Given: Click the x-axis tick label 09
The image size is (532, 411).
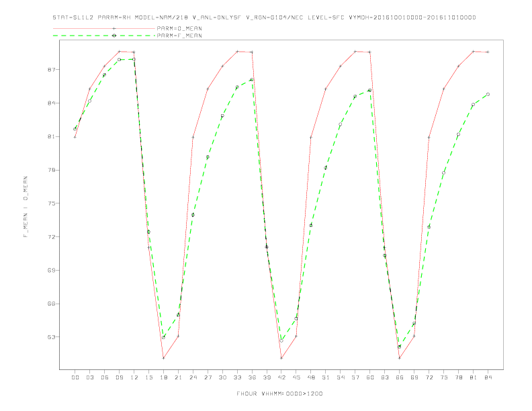Looking at the screenshot, I should pos(119,377).
